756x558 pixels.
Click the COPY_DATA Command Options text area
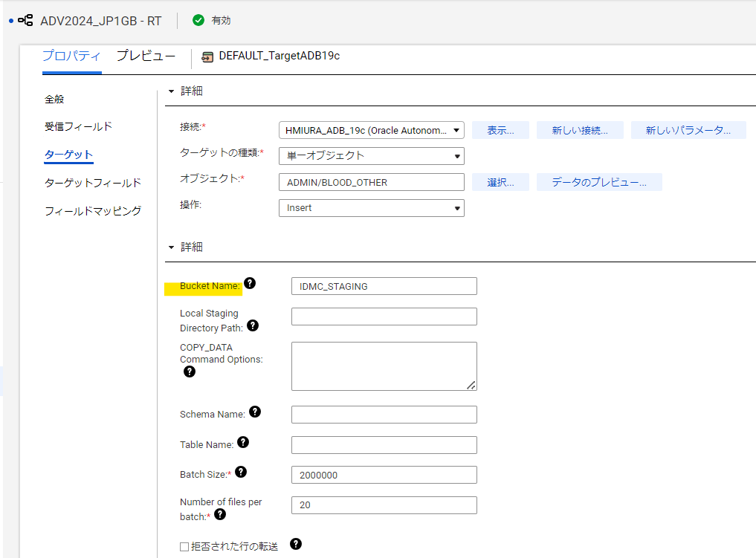click(384, 366)
